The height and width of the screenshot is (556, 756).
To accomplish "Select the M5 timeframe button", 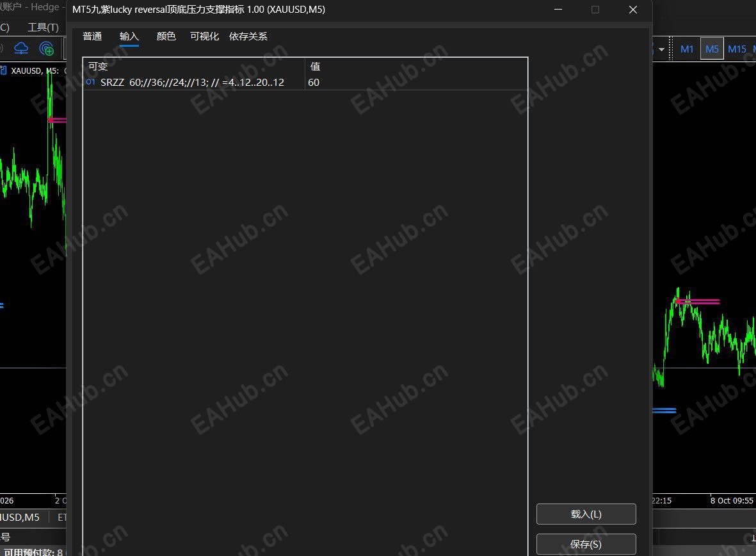I will pos(712,49).
